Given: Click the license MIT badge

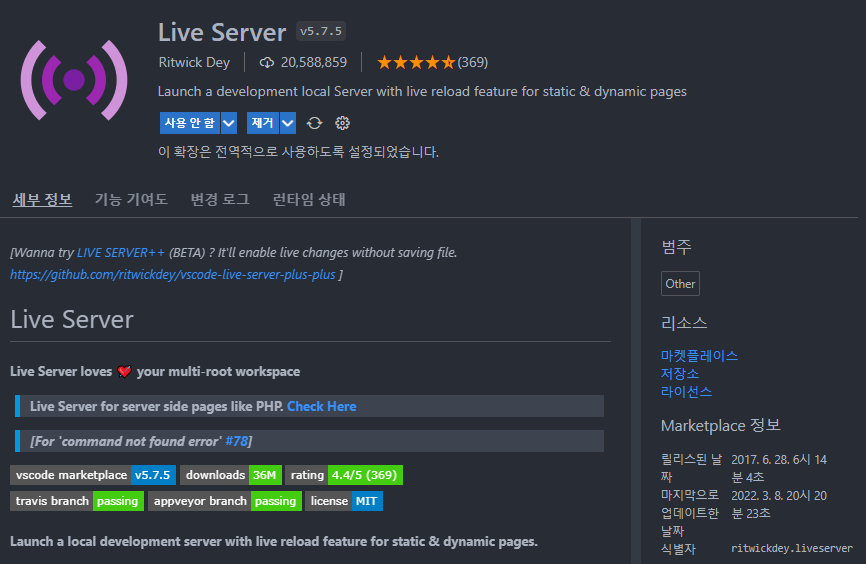Looking at the screenshot, I should coord(344,501).
